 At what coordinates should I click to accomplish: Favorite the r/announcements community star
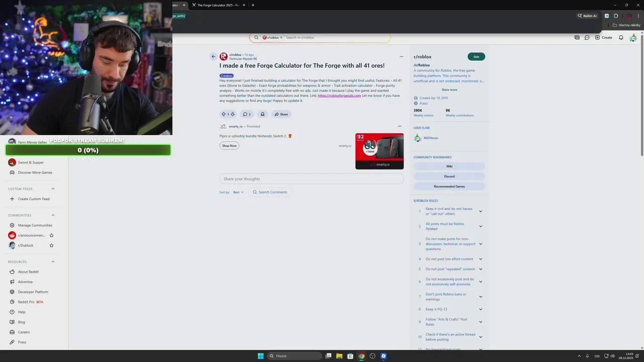click(x=51, y=235)
